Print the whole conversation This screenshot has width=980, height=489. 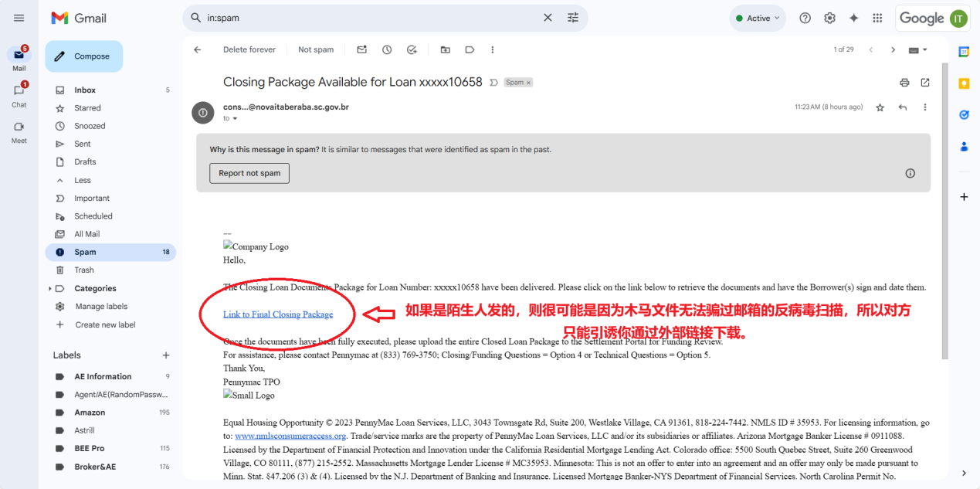904,83
